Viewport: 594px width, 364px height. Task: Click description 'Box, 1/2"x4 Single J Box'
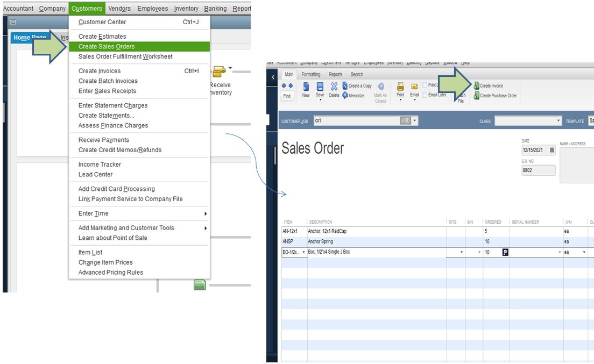click(x=329, y=252)
